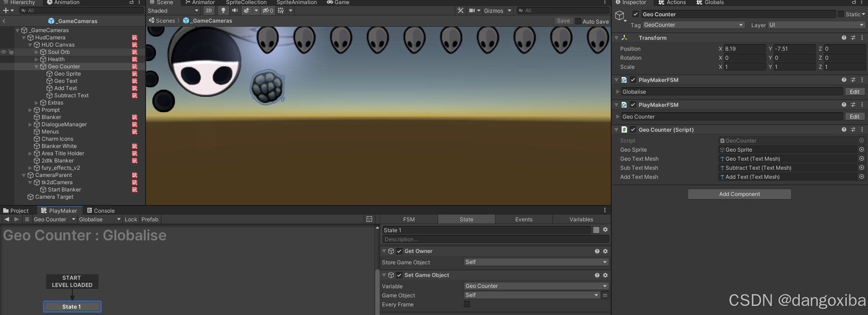Toggle hidden objects visibility icon in Scene toolbar
The height and width of the screenshot is (315, 868).
click(x=268, y=10)
